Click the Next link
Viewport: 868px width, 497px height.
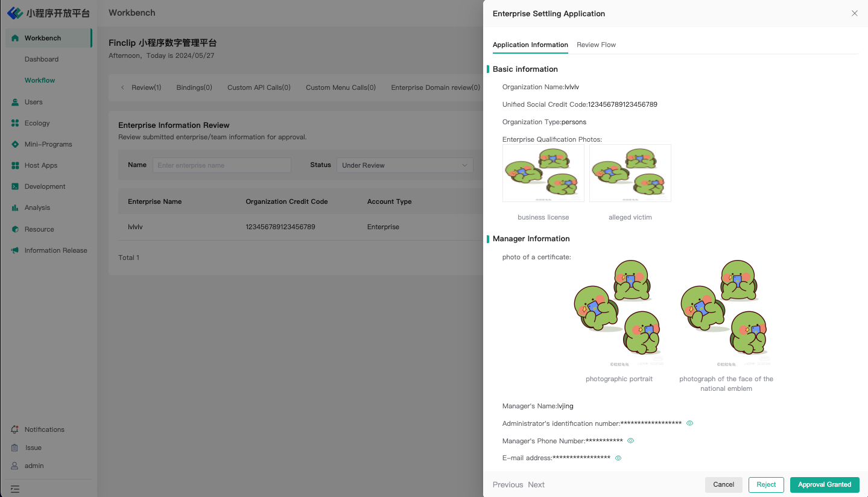tap(536, 484)
